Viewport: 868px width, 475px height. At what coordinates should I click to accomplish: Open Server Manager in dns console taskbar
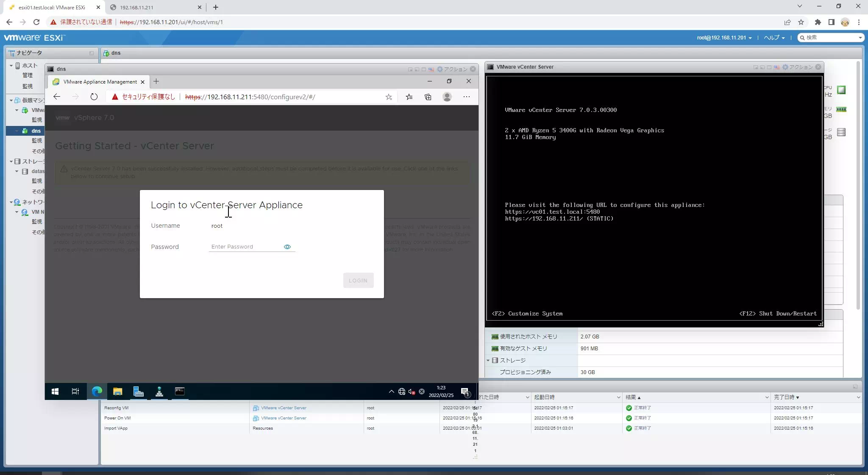click(139, 391)
